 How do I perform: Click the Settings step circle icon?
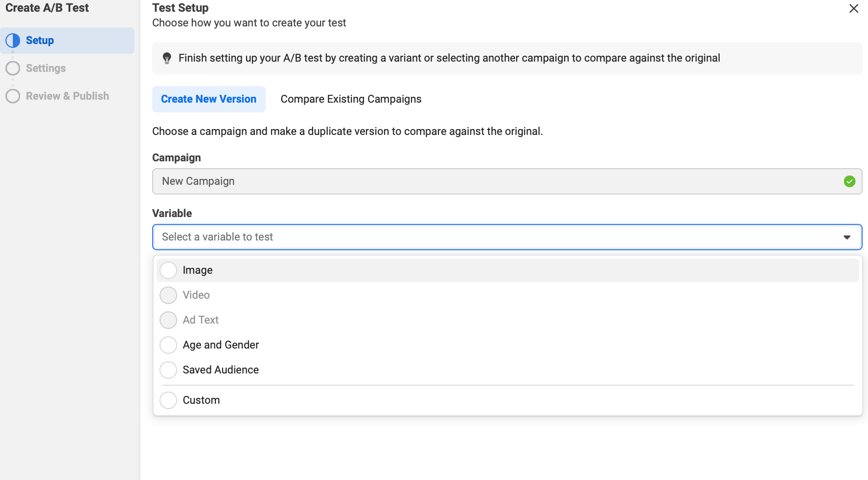(x=13, y=68)
